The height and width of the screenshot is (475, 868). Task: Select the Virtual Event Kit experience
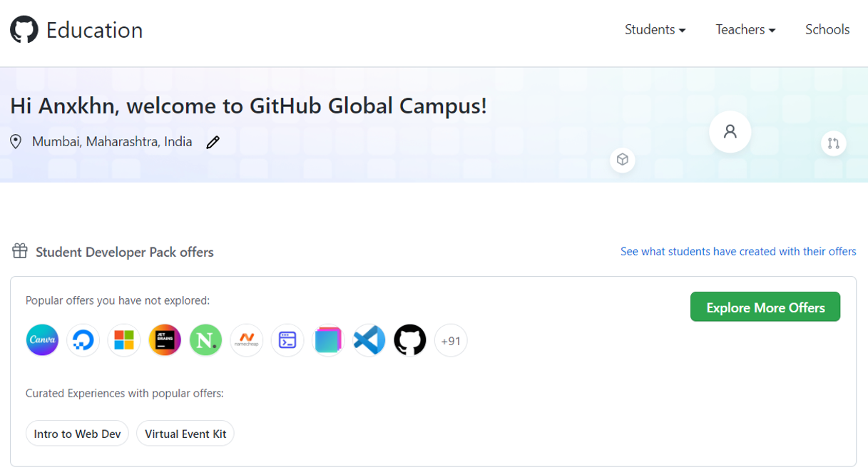tap(185, 434)
